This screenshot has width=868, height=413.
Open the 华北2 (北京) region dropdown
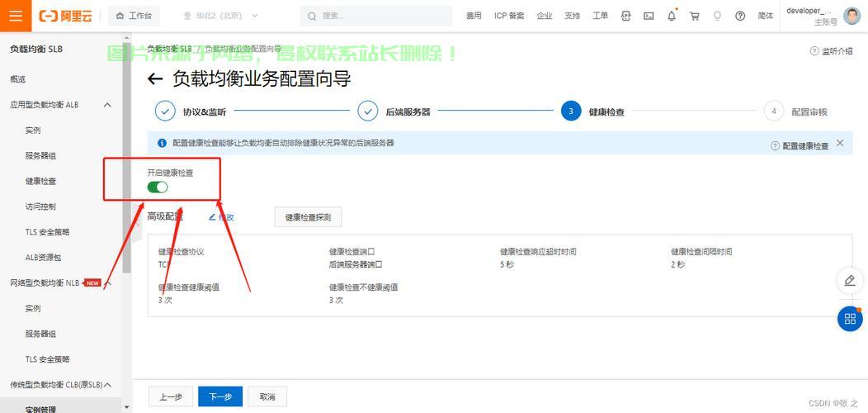click(221, 16)
